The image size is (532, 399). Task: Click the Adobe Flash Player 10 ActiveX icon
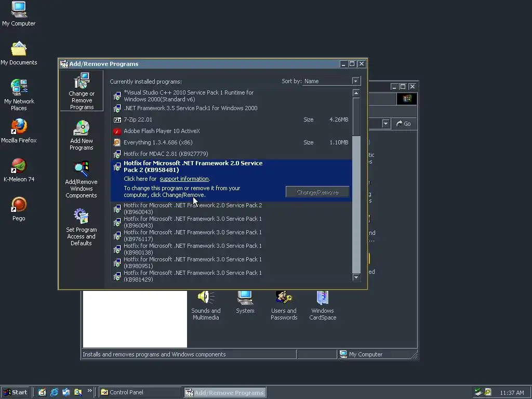(117, 131)
